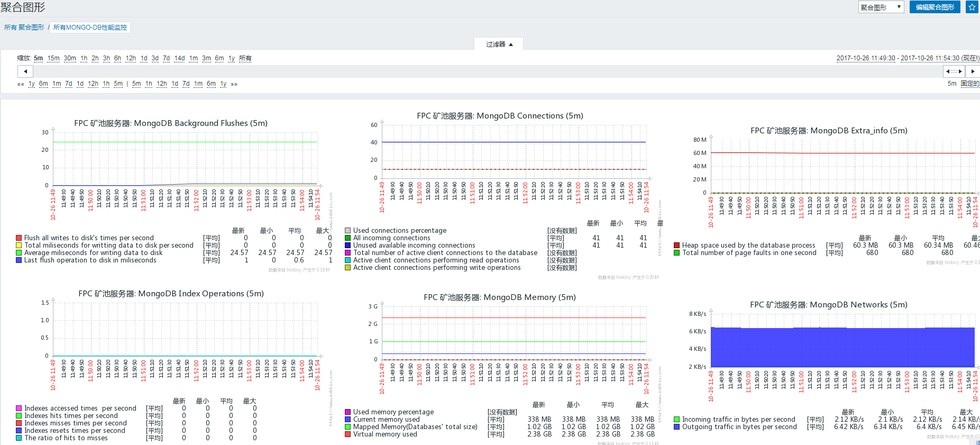Click the right arrow on time scrollbar
980x445 pixels.
(x=973, y=71)
